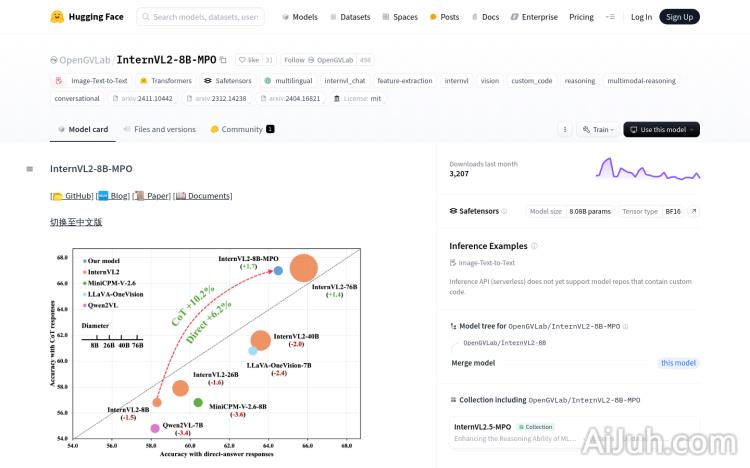This screenshot has width=750, height=468.
Task: Switch to the Chinese version link
Action: pos(76,222)
